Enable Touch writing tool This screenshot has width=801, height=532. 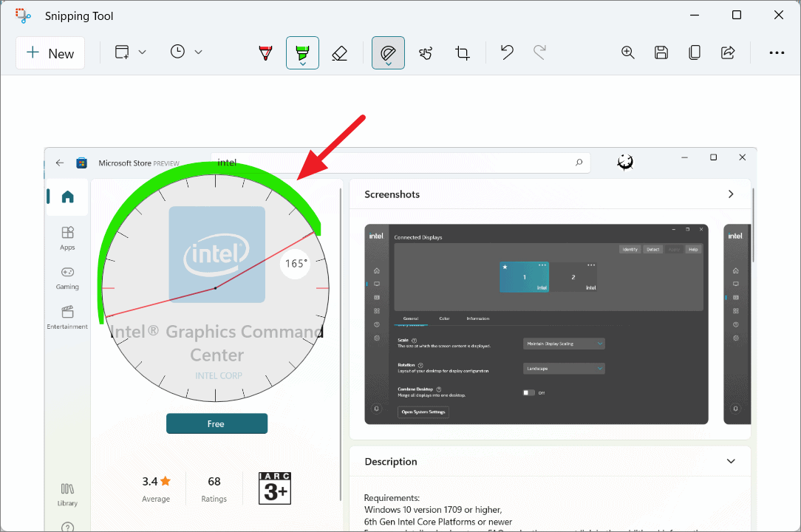(x=425, y=53)
